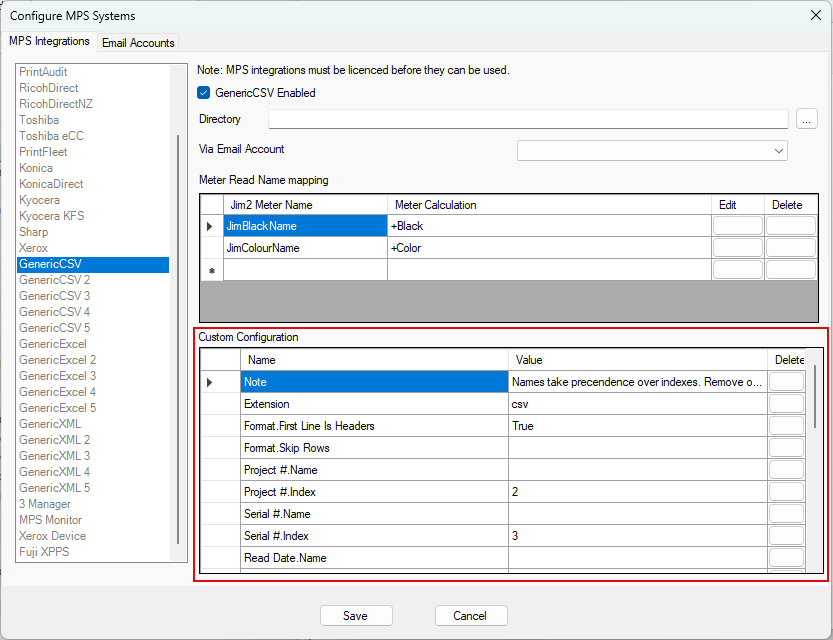The image size is (833, 640).
Task: Click the +Color meter calculation cell
Action: point(549,248)
